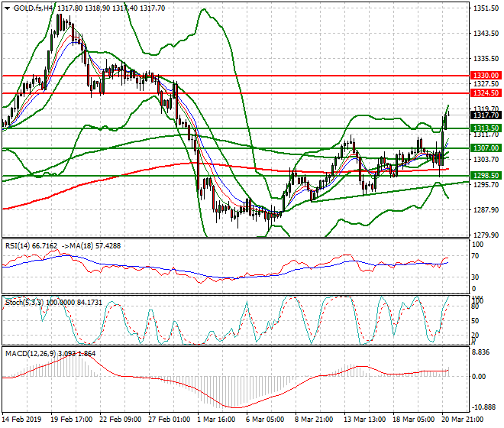Click the 1279.90 value on price axis

[x=481, y=235]
